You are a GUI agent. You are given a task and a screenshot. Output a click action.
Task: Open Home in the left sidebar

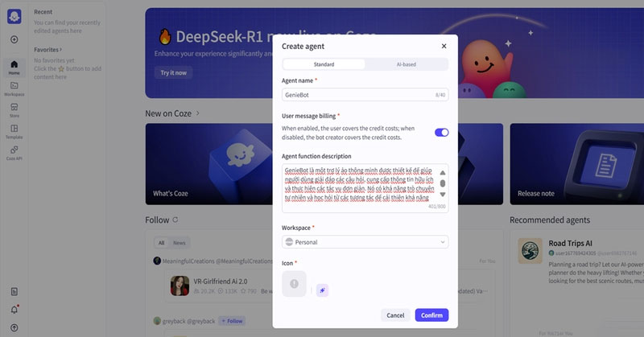click(14, 68)
